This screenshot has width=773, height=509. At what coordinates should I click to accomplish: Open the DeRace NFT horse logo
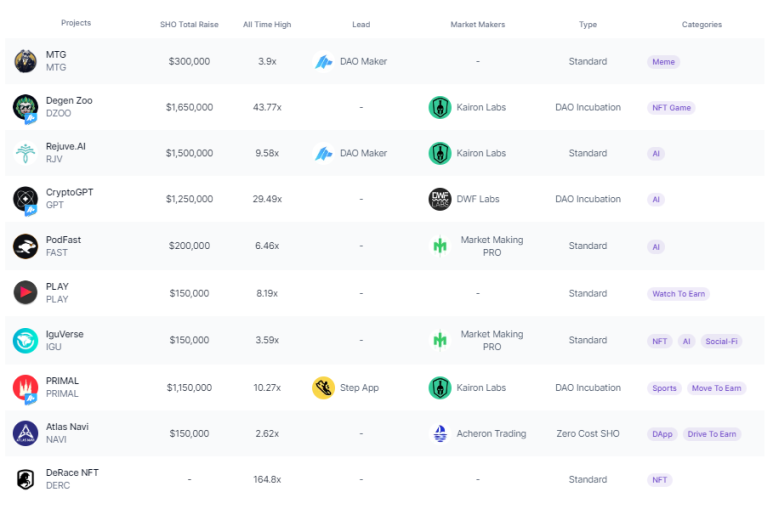tap(25, 479)
